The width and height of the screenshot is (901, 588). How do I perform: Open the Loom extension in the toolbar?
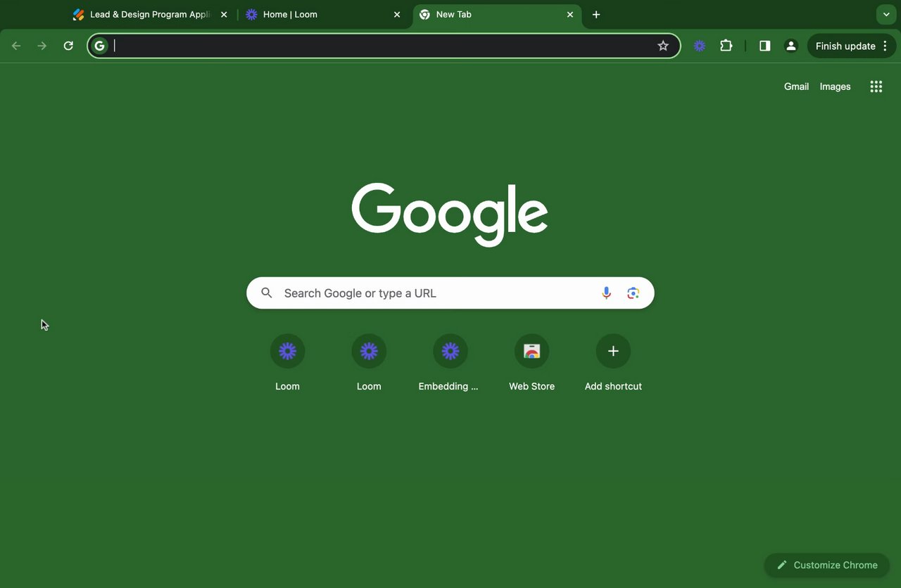click(700, 46)
